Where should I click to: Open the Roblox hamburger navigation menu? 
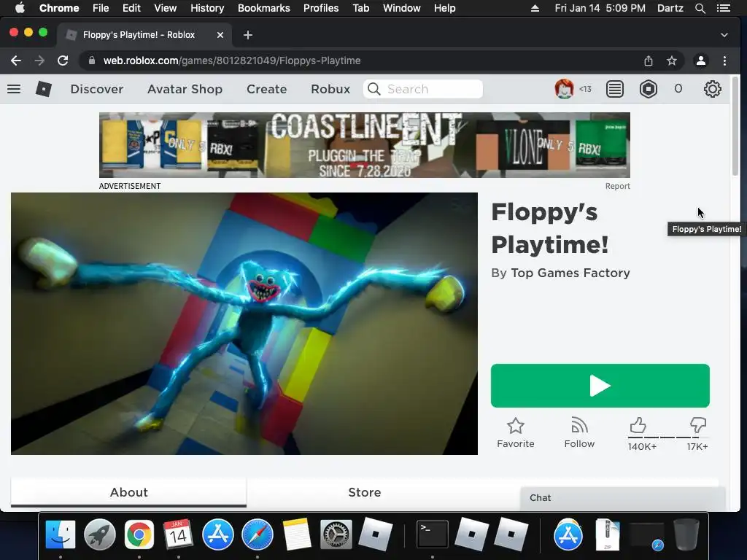[x=14, y=89]
